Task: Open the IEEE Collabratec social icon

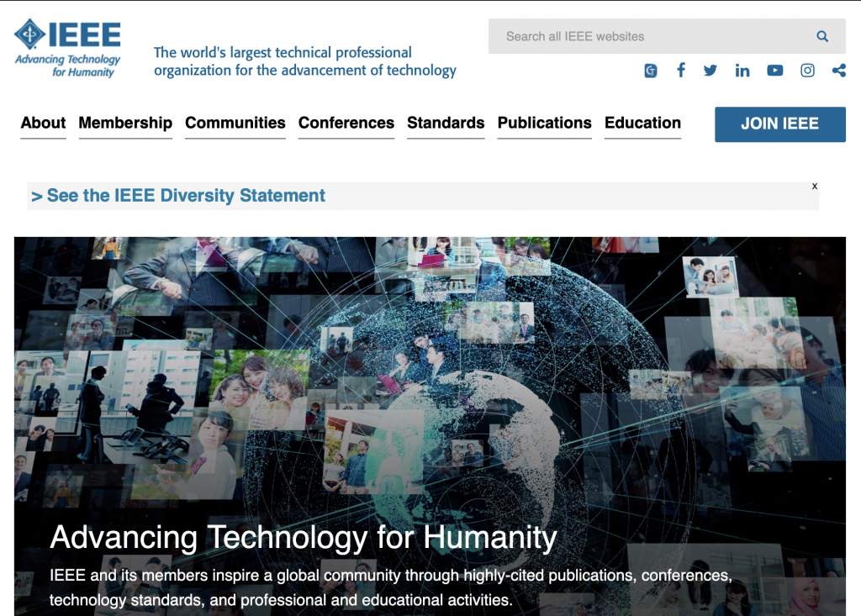Action: click(651, 71)
